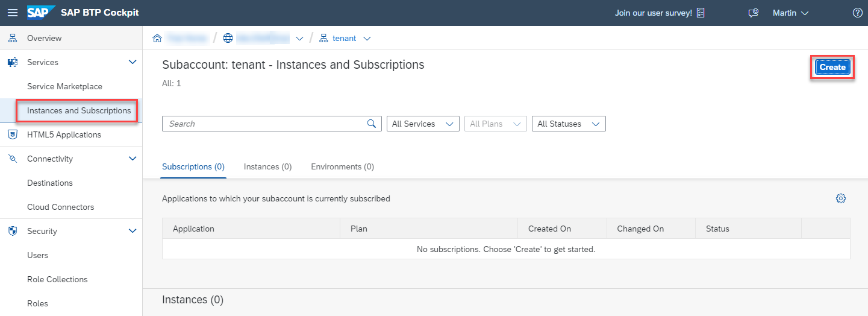868x316 pixels.
Task: Open the help question mark icon
Action: (x=858, y=13)
